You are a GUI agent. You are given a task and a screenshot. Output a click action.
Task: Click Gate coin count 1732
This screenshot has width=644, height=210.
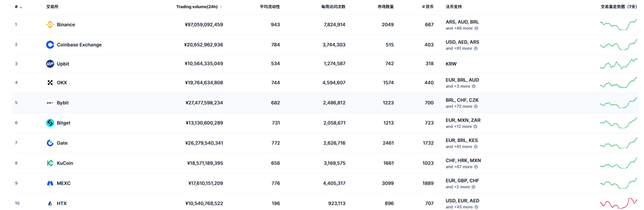click(427, 143)
